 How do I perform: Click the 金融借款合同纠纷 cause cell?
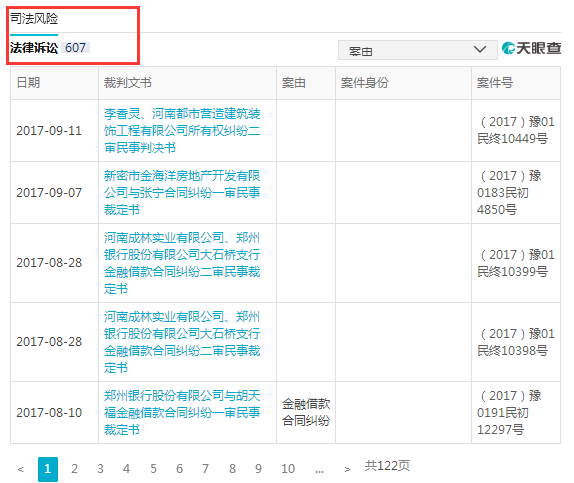pyautogui.click(x=306, y=412)
